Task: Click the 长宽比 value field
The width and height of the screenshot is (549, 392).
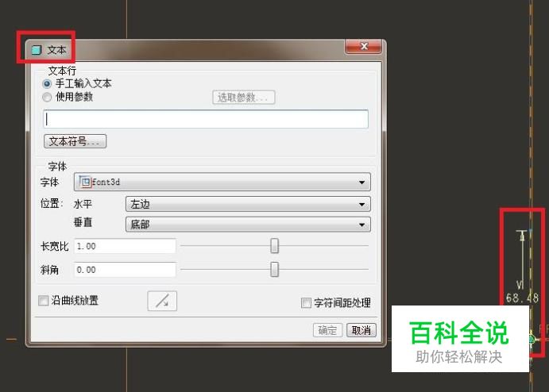Action: pyautogui.click(x=125, y=246)
